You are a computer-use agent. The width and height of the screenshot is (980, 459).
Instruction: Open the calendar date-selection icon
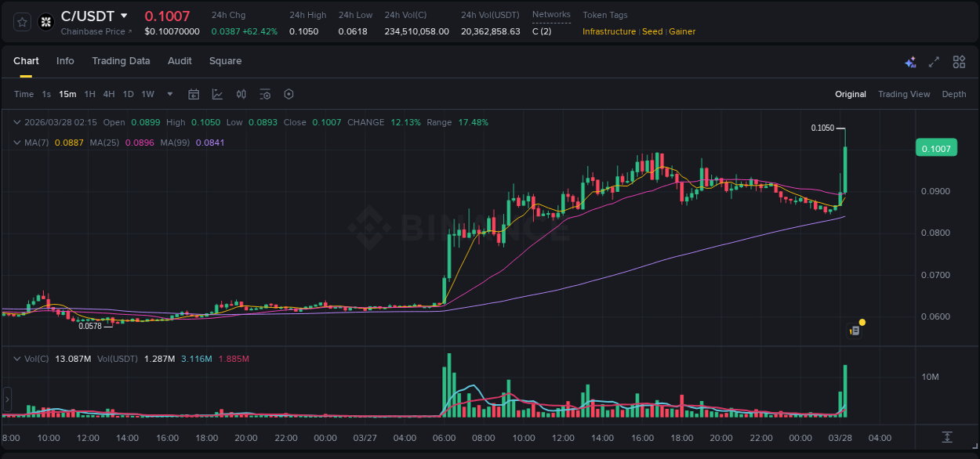pyautogui.click(x=194, y=94)
